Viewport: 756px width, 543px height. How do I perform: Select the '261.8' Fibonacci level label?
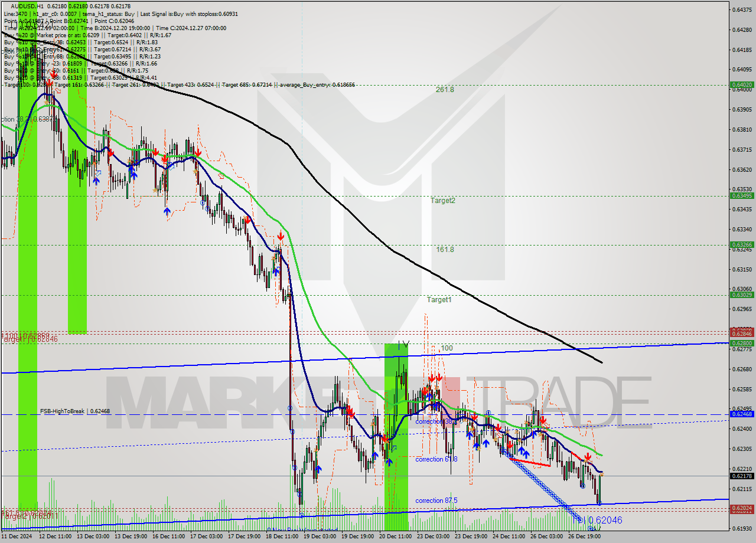(x=445, y=90)
